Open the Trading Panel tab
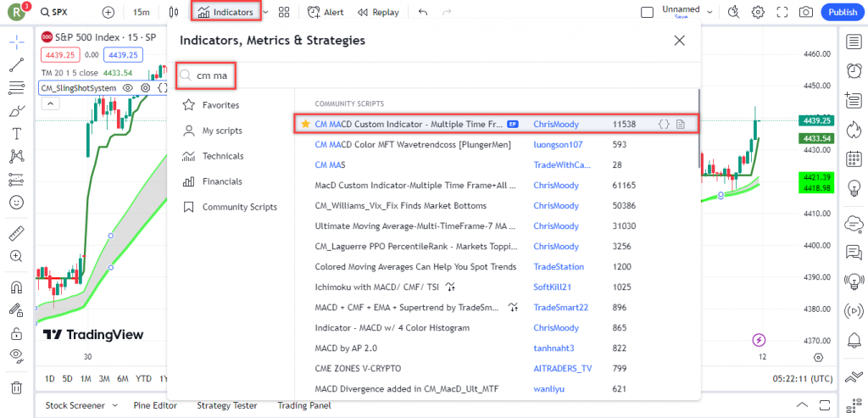This screenshot has width=868, height=418. pos(304,405)
